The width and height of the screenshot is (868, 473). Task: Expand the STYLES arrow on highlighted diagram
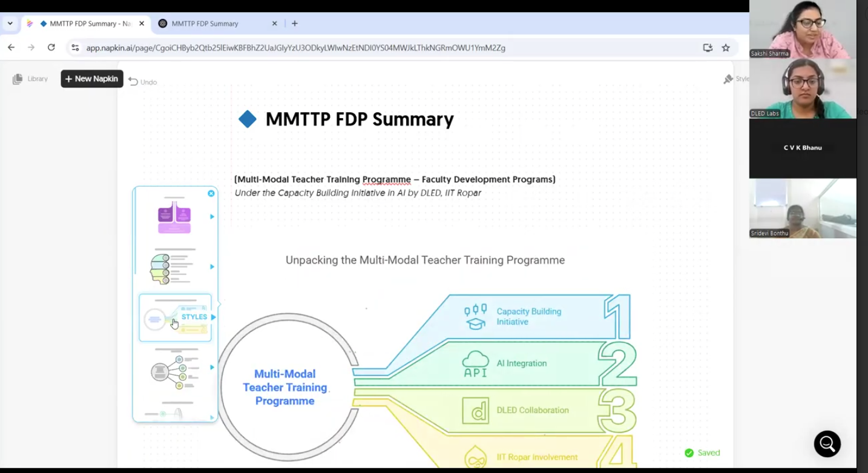(x=213, y=317)
